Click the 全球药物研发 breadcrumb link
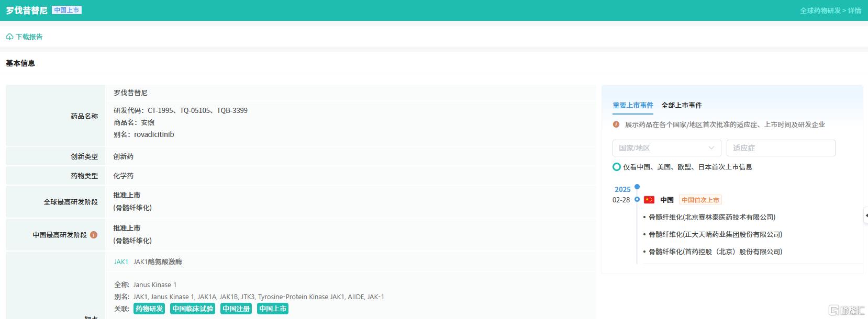Viewport: 868px width, 319px height. pos(820,10)
